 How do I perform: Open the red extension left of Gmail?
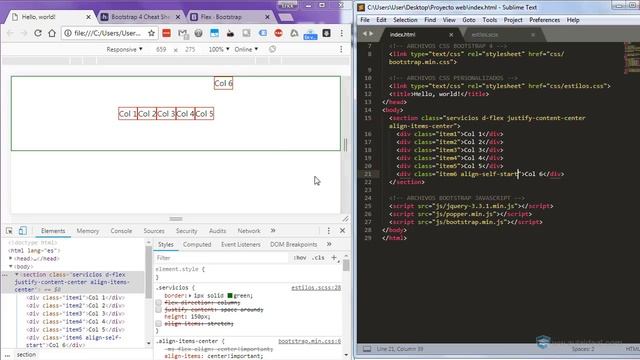[167, 33]
